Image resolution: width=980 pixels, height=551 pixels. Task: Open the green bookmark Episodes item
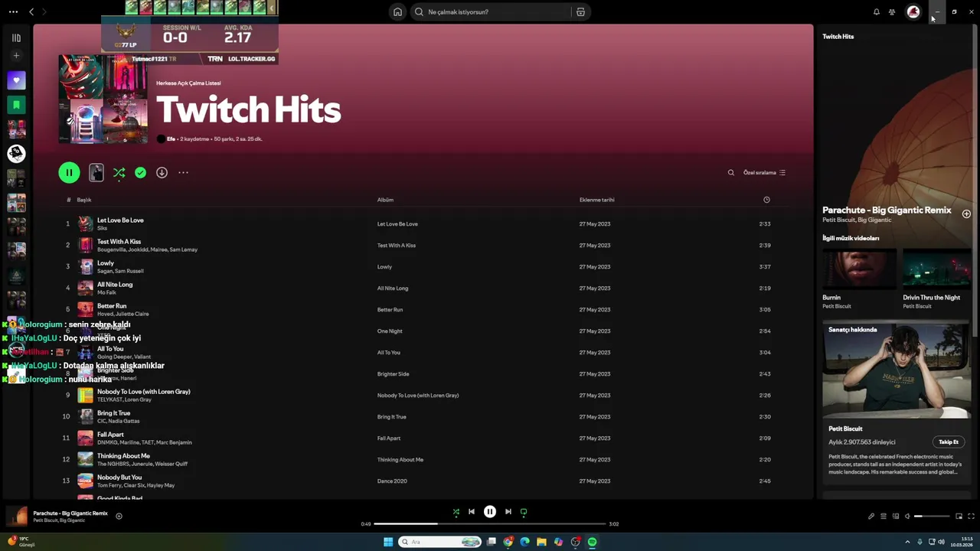[x=16, y=105]
